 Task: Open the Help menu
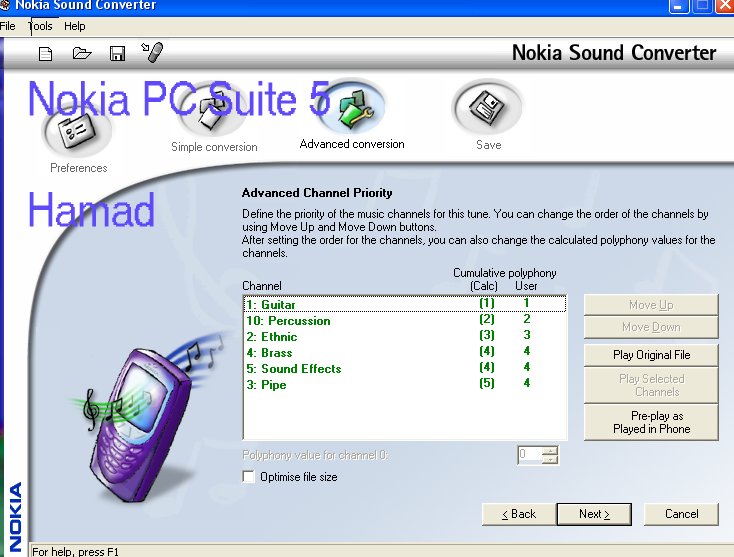75,26
